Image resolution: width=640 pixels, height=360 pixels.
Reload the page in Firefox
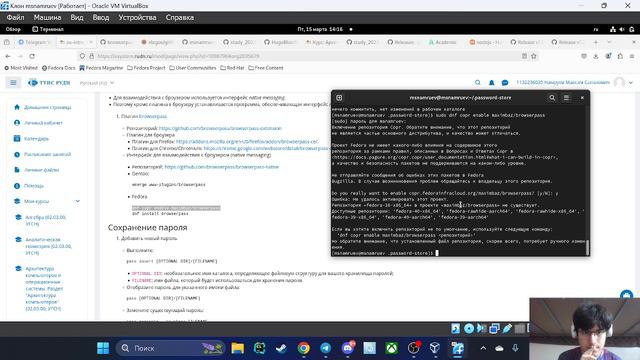[32, 56]
